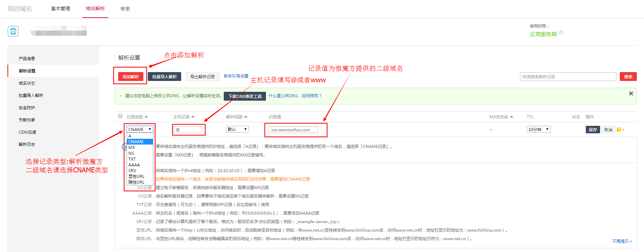Click 保存 to save the record

click(x=593, y=130)
